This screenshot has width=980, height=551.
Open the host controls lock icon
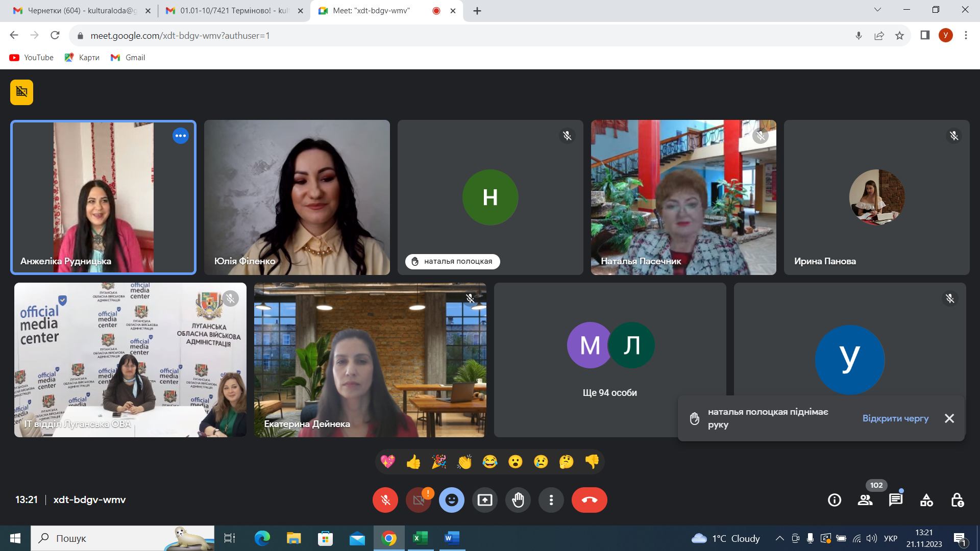coord(957,500)
